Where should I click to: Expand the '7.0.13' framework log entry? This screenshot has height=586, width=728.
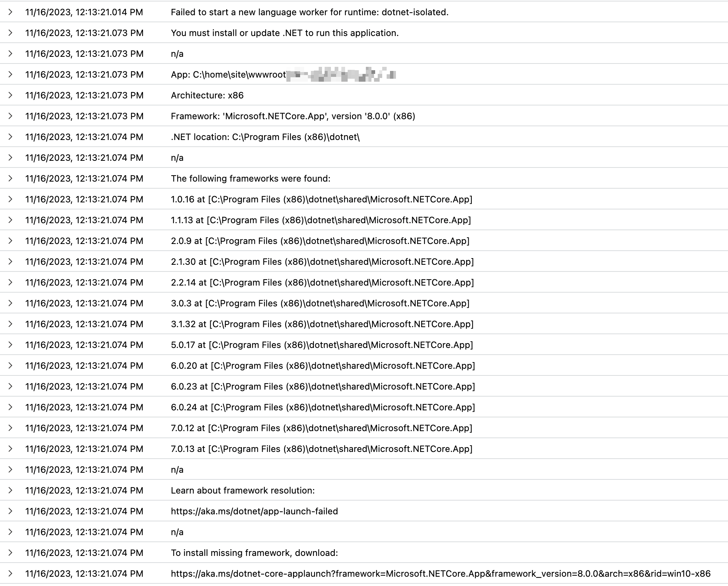pos(10,449)
